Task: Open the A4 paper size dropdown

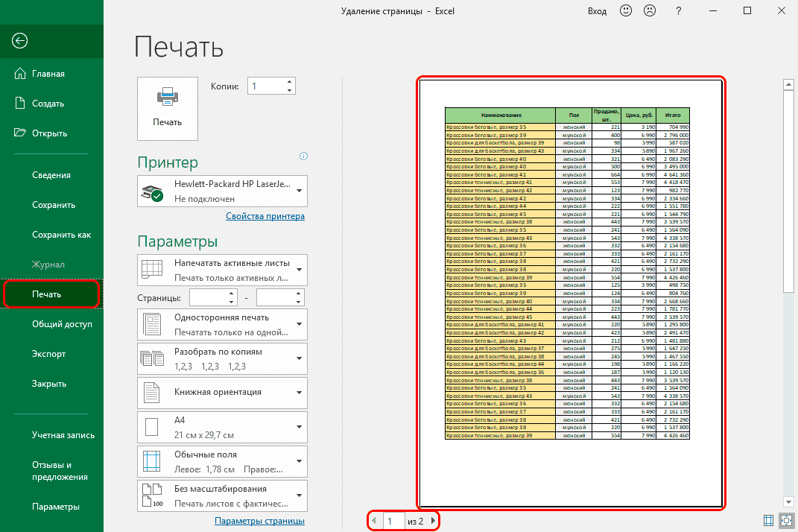Action: point(222,427)
